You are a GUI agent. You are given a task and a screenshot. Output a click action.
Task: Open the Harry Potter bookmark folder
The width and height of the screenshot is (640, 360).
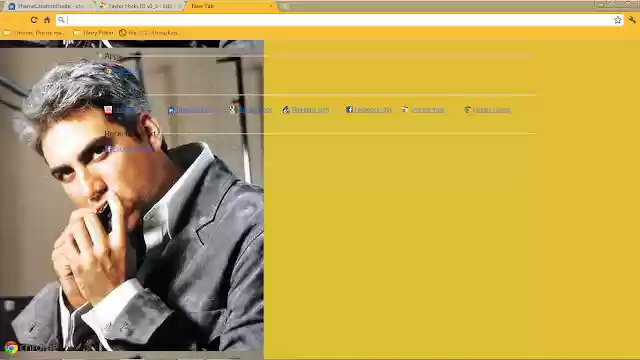point(94,33)
